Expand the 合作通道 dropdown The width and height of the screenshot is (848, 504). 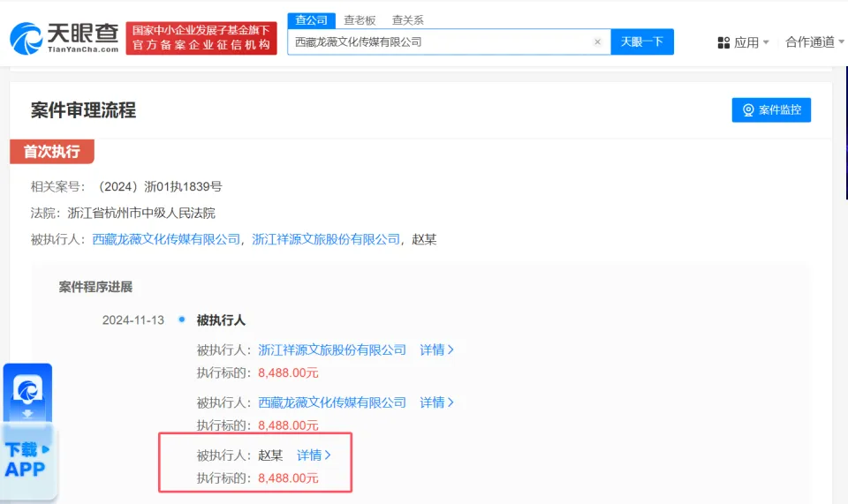pyautogui.click(x=814, y=42)
